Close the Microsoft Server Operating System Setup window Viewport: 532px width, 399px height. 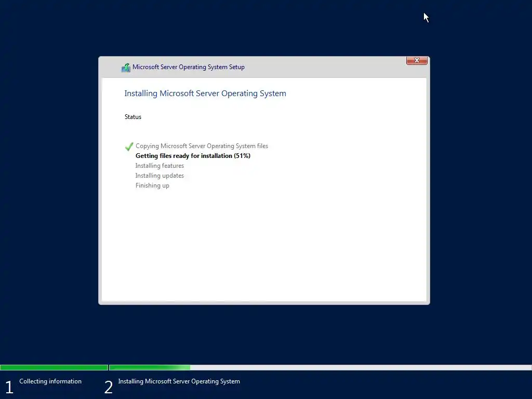pos(417,60)
